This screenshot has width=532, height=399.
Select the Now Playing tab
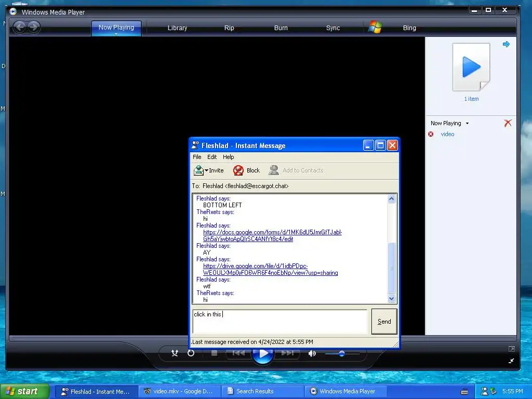[116, 28]
